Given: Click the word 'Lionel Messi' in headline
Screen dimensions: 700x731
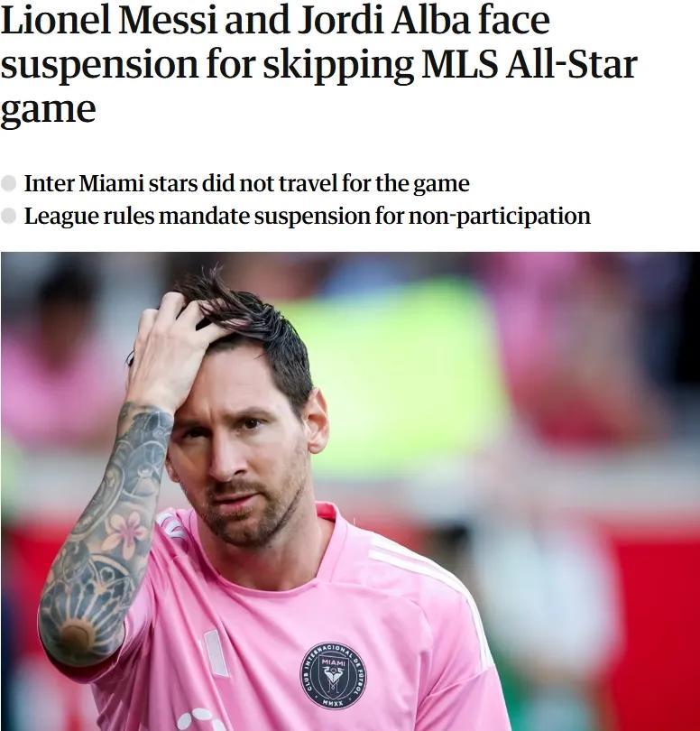Looking at the screenshot, I should pyautogui.click(x=109, y=20).
